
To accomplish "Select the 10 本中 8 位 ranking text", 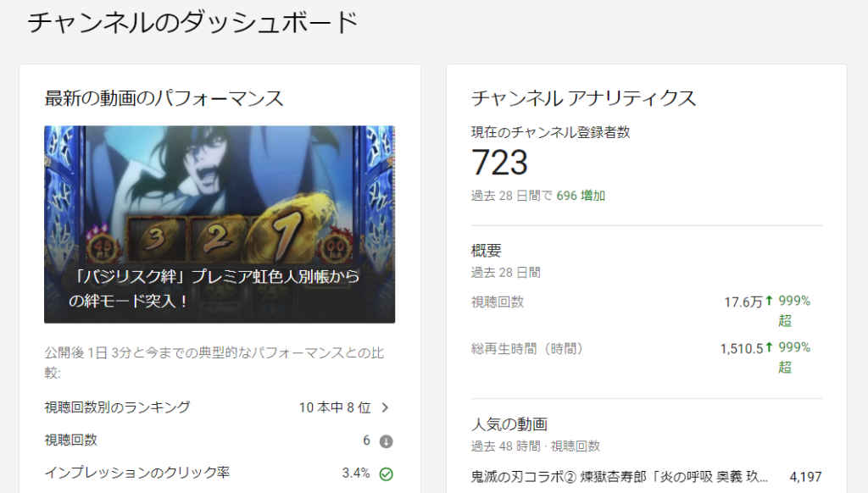I will tap(335, 407).
